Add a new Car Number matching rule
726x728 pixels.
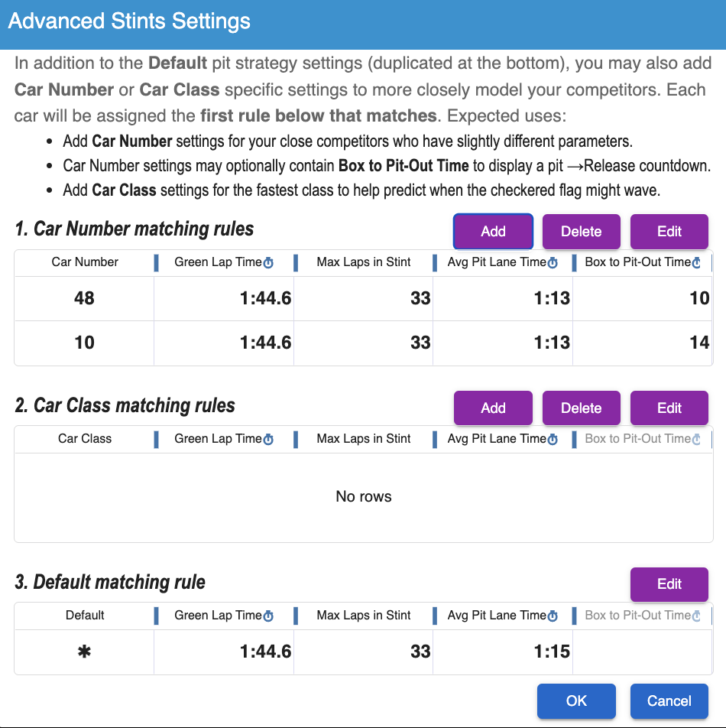[x=493, y=232]
